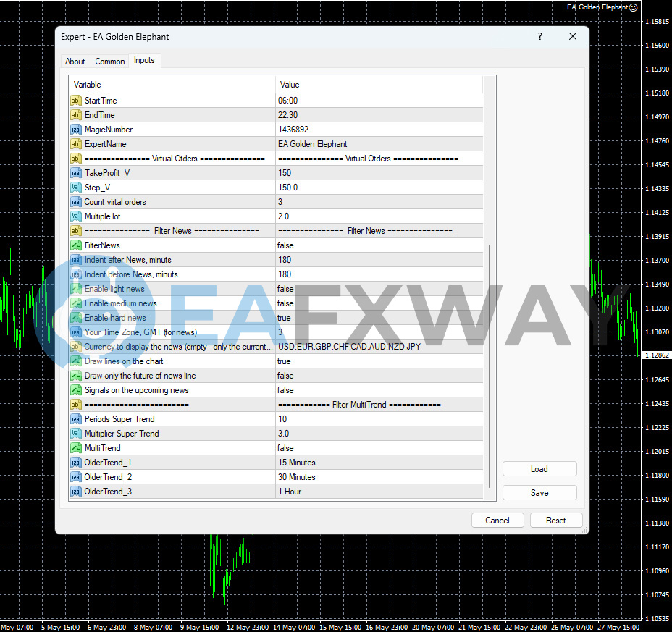Click the MagicNumber integer type icon
This screenshot has height=632, width=672.
(x=75, y=130)
